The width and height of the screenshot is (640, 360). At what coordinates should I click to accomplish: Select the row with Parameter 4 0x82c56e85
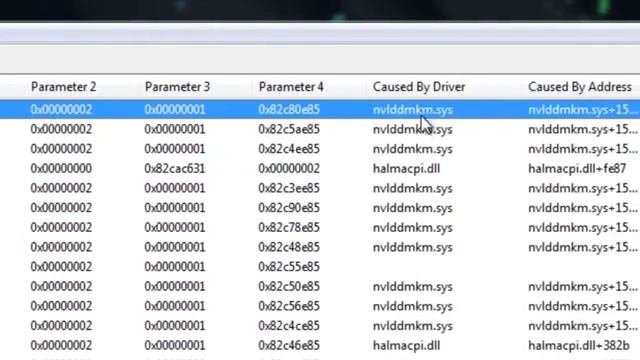[x=320, y=306]
